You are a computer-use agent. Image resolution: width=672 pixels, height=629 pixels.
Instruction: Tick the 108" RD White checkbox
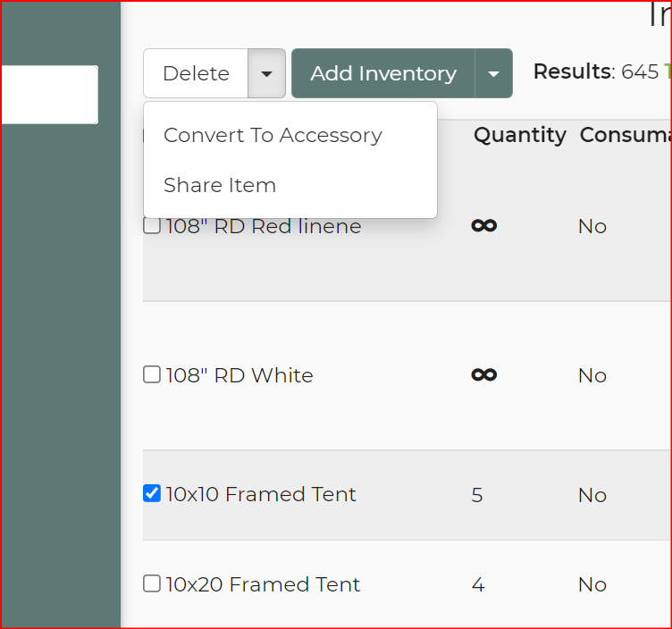152,374
